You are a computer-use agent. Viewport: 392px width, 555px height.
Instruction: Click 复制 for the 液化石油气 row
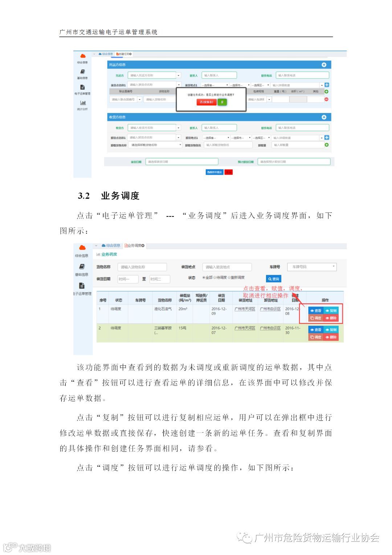(331, 311)
